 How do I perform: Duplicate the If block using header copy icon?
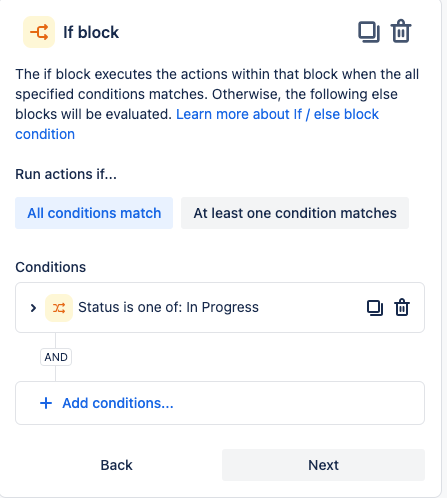pos(369,32)
